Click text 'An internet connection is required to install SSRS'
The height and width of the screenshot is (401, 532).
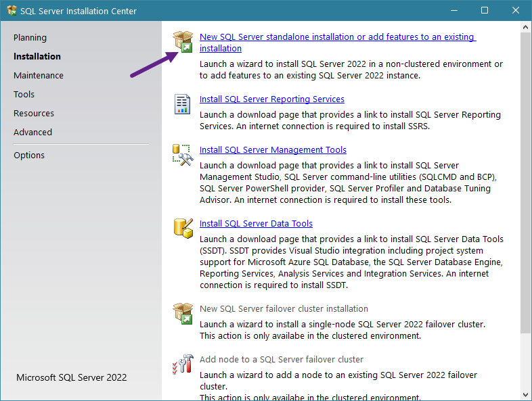[x=332, y=126]
